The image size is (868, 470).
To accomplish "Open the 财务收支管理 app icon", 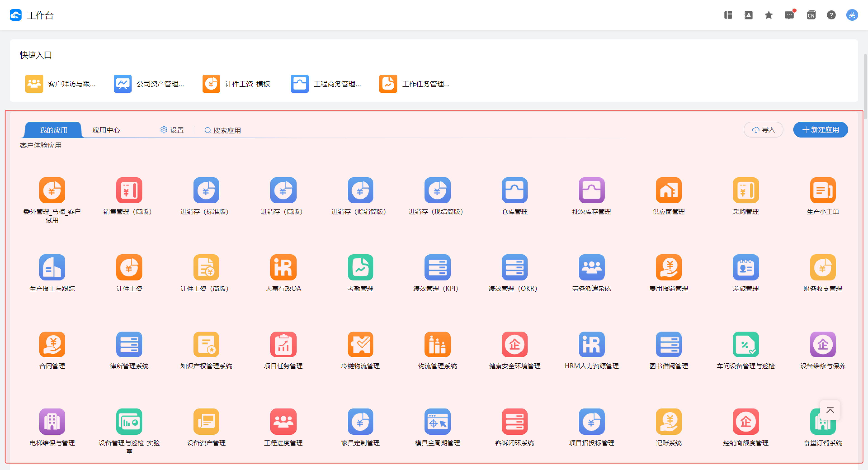I will pos(823,267).
